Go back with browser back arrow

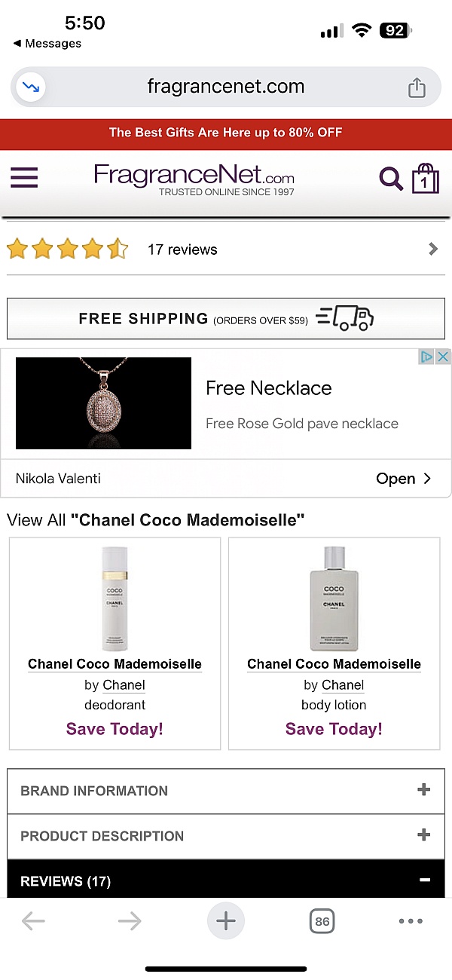(x=33, y=920)
